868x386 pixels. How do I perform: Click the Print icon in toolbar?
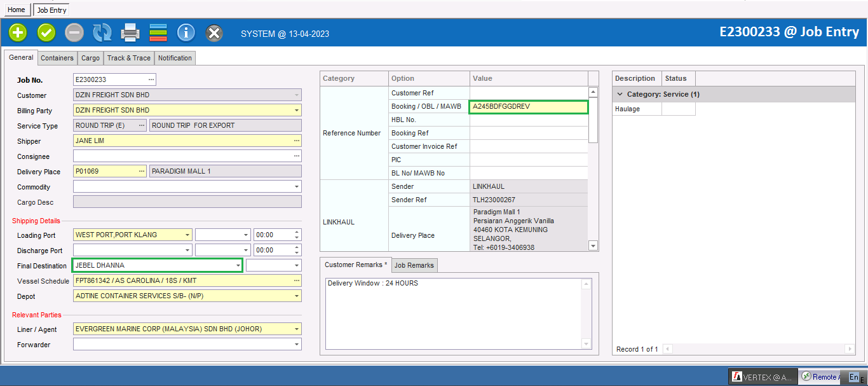(x=130, y=32)
